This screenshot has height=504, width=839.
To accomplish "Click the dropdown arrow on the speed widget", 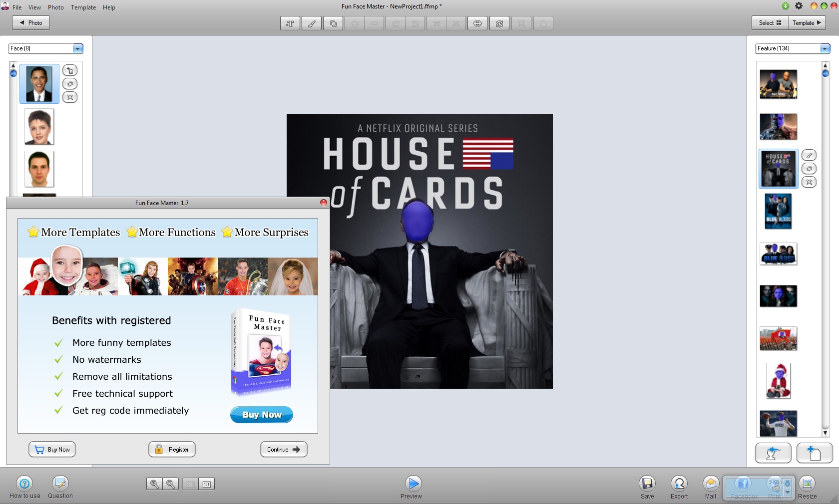I will 788,493.
